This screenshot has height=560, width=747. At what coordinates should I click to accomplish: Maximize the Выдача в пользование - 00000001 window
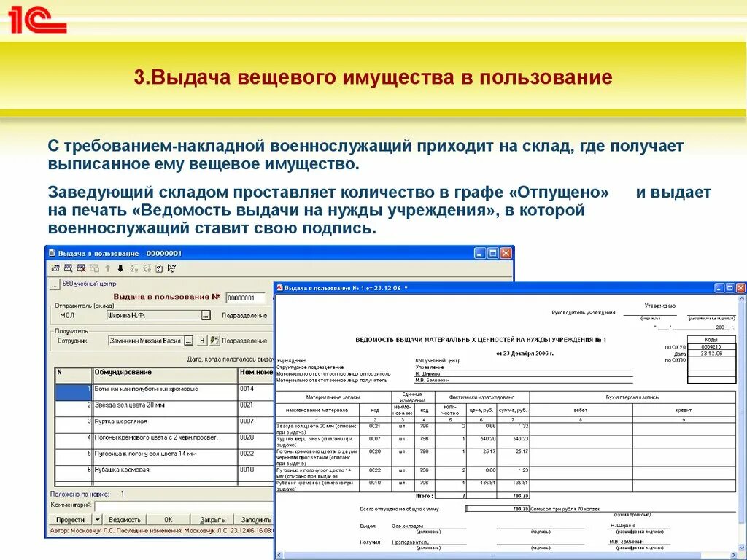pyautogui.click(x=493, y=253)
